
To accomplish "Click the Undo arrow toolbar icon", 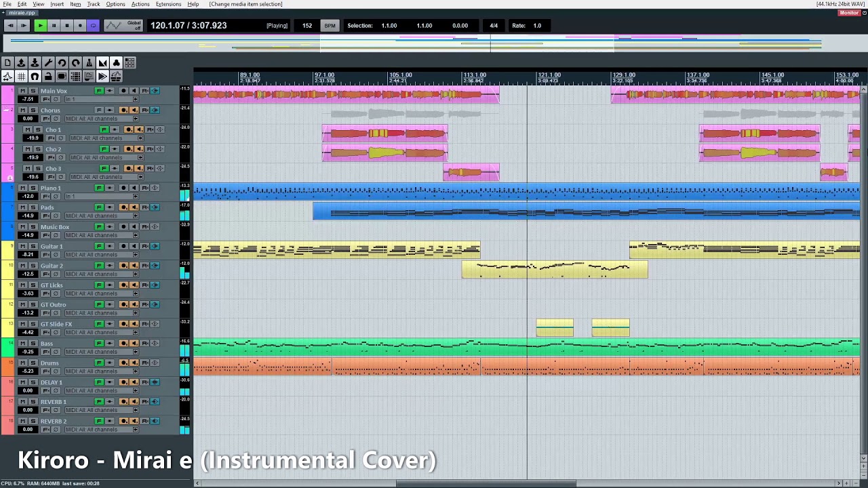I will (62, 62).
